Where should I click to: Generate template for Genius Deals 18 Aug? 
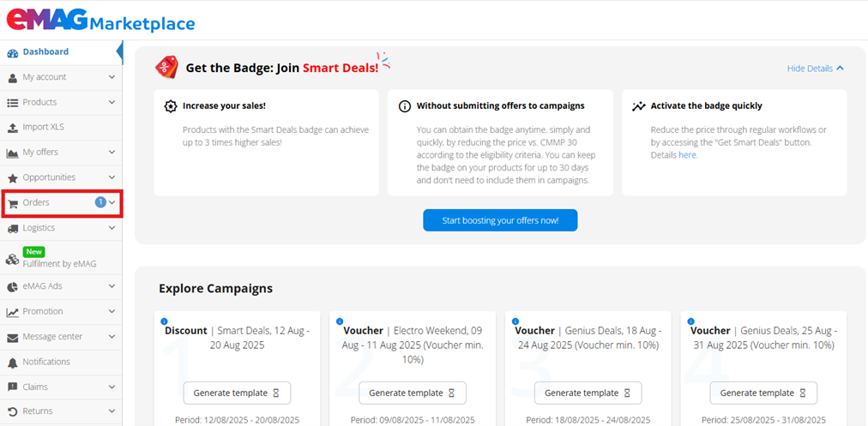pos(588,393)
